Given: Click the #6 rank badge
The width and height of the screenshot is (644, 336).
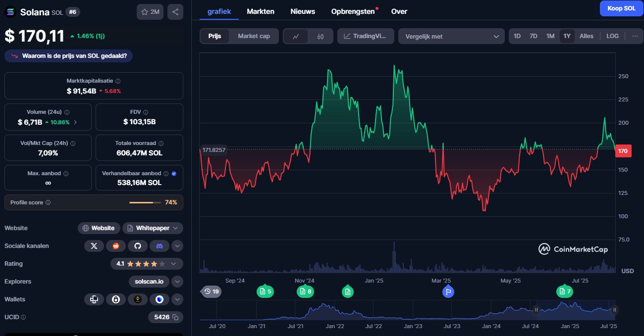Looking at the screenshot, I should tap(72, 12).
